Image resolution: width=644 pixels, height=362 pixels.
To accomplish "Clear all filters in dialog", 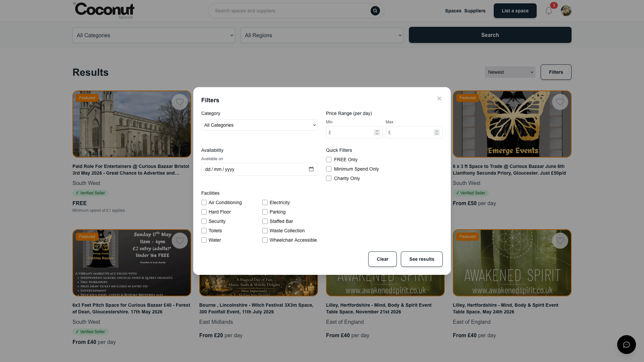I will 382,259.
